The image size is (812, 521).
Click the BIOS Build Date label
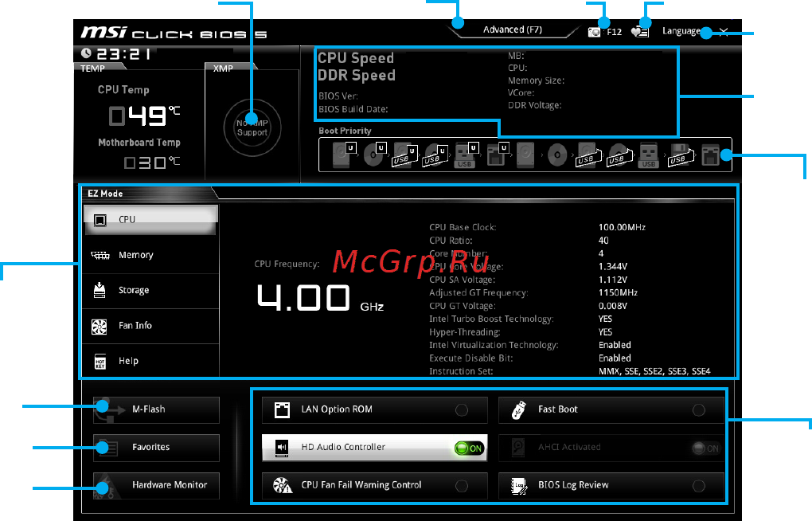[x=353, y=109]
